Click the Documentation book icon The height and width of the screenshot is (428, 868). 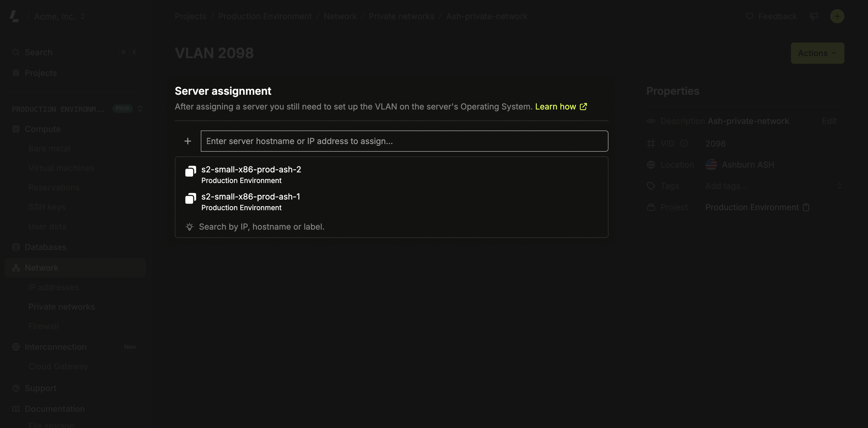point(15,409)
